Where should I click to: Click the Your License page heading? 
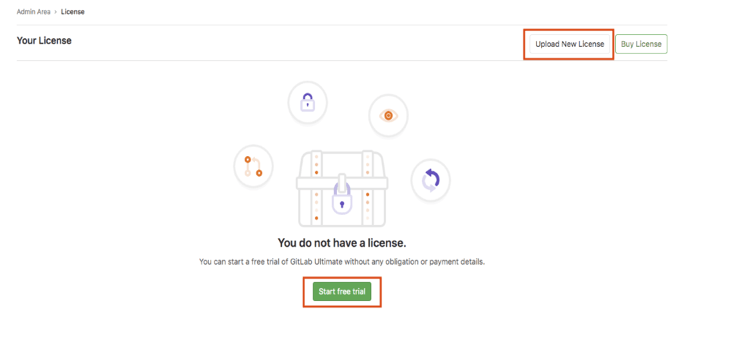44,41
